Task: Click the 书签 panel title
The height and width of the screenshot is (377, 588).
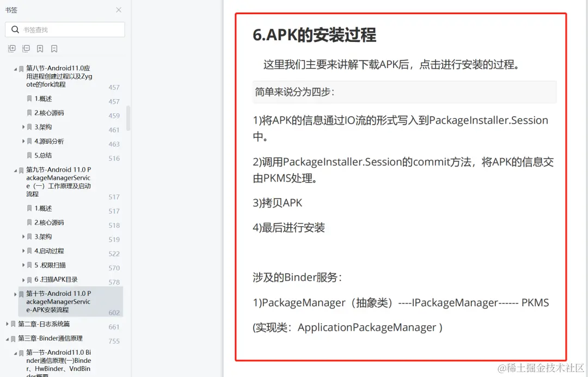Action: coord(11,10)
